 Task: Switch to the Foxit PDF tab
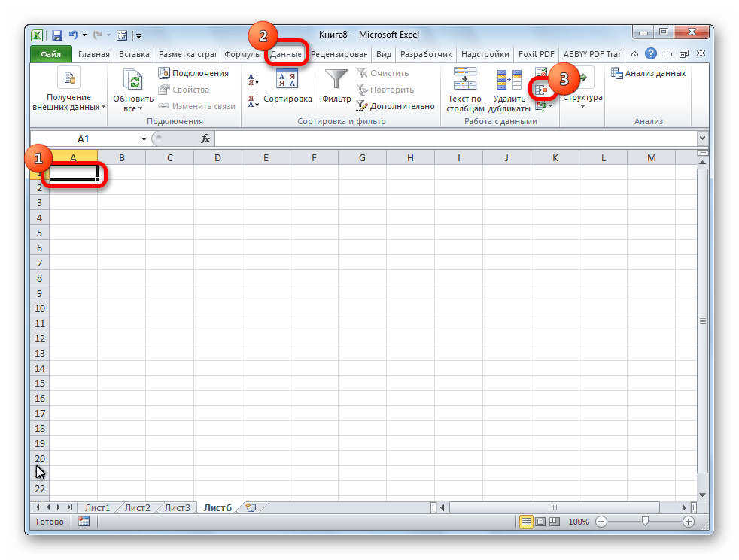[x=537, y=54]
